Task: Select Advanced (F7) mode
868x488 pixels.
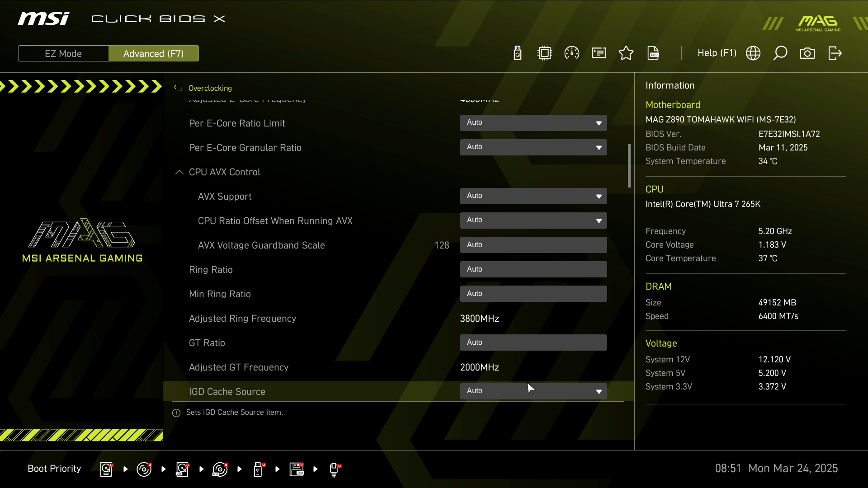Action: click(154, 53)
